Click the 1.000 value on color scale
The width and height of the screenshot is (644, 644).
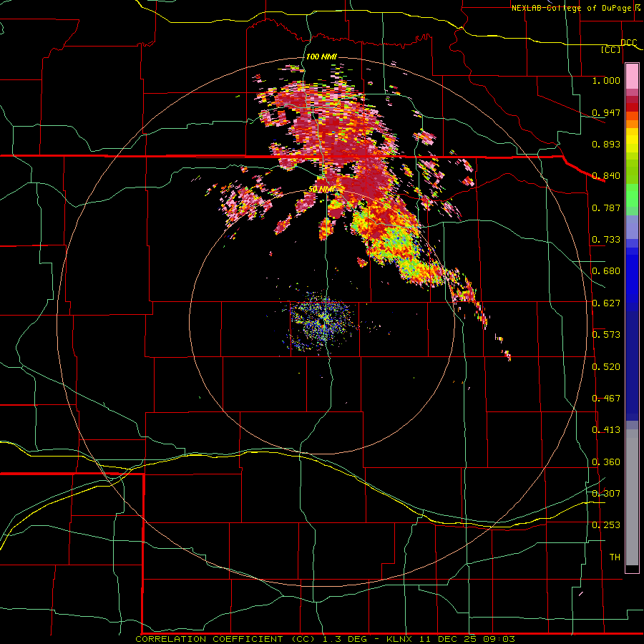coord(606,80)
